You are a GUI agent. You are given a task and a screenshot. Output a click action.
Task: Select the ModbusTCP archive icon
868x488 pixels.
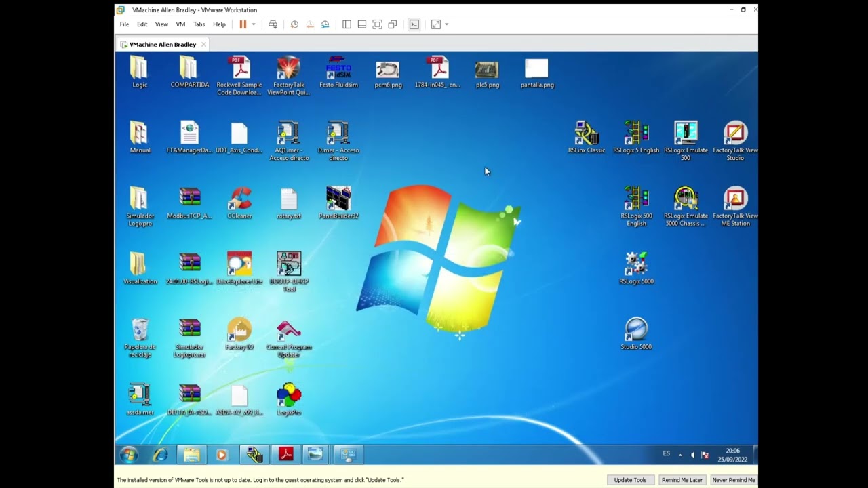[190, 203]
